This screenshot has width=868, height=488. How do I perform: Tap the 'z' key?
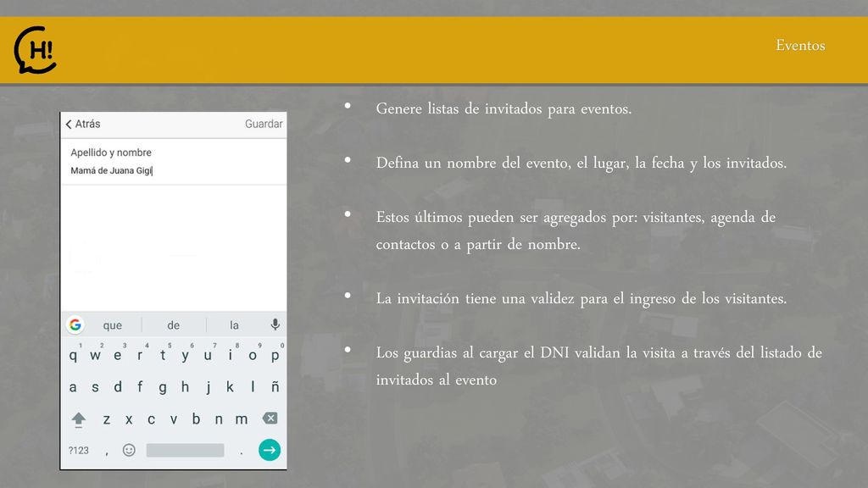click(x=106, y=419)
